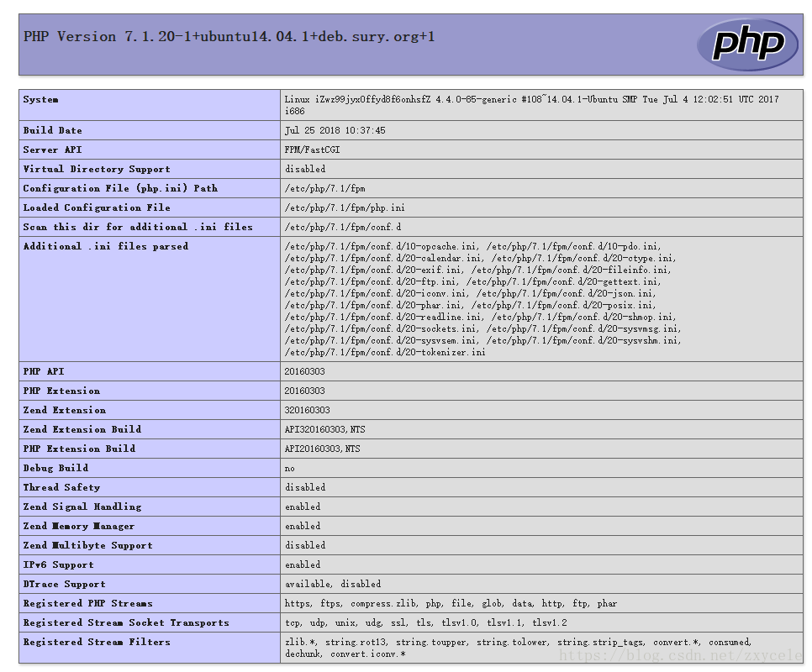Click Loaded Configuration File label
This screenshot has height=672, width=812.
[x=97, y=207]
